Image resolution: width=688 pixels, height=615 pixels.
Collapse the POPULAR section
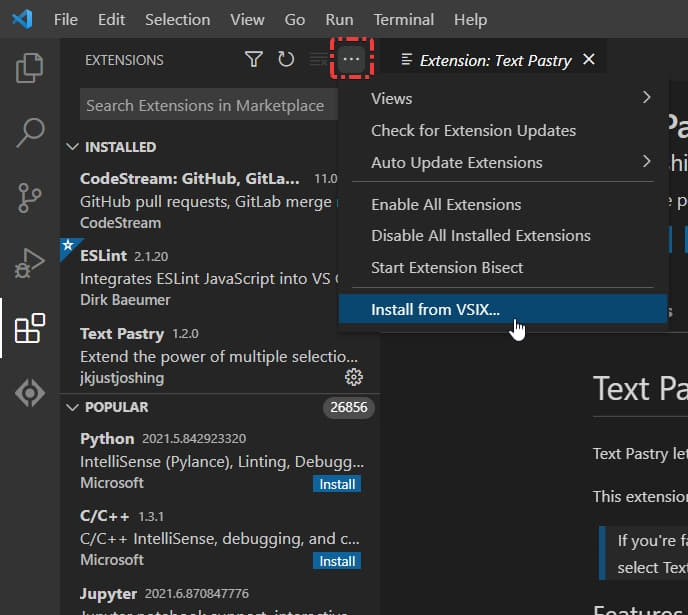coord(72,408)
